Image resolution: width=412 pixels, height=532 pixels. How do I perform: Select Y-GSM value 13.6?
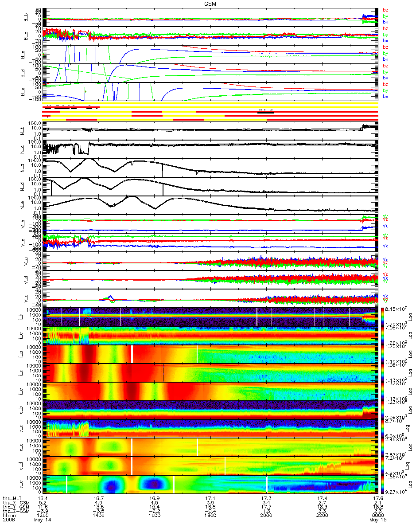click(98, 508)
